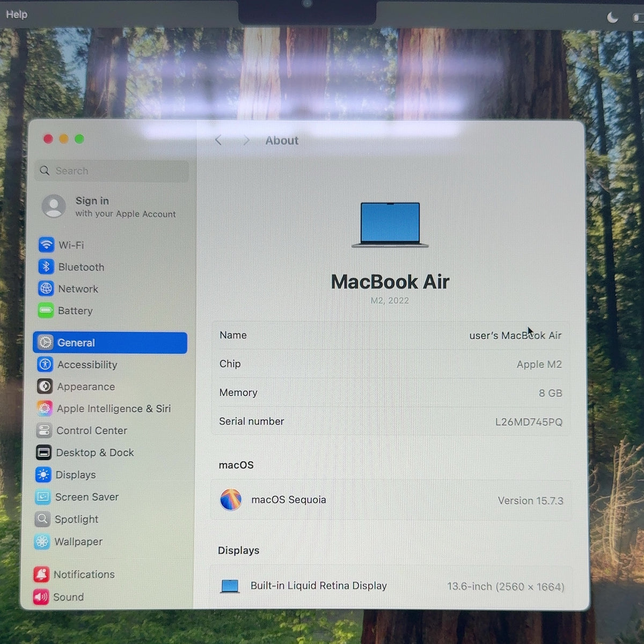This screenshot has height=644, width=644.
Task: Open the Spotlight magnifier icon
Action: (x=42, y=519)
